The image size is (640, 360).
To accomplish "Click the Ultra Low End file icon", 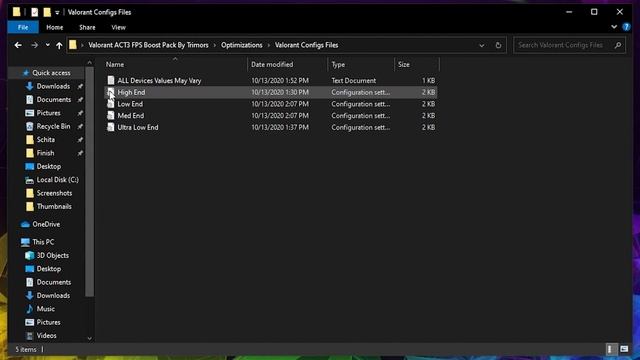I will (111, 127).
